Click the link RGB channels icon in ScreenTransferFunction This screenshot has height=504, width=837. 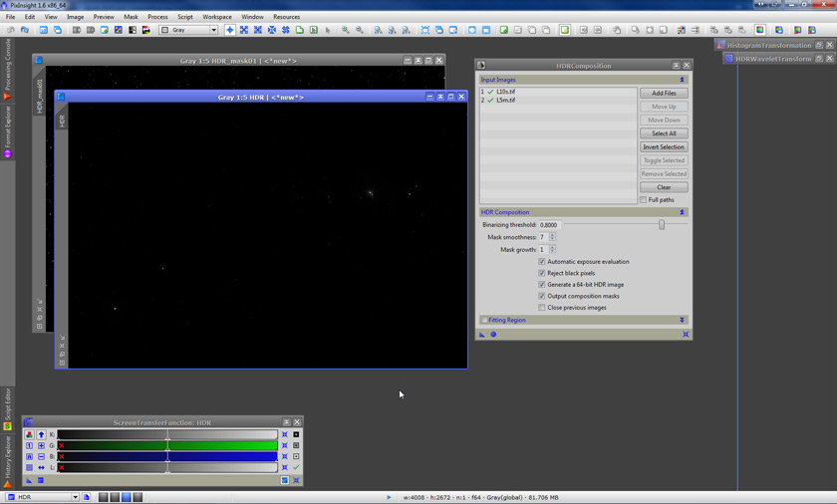pyautogui.click(x=29, y=434)
